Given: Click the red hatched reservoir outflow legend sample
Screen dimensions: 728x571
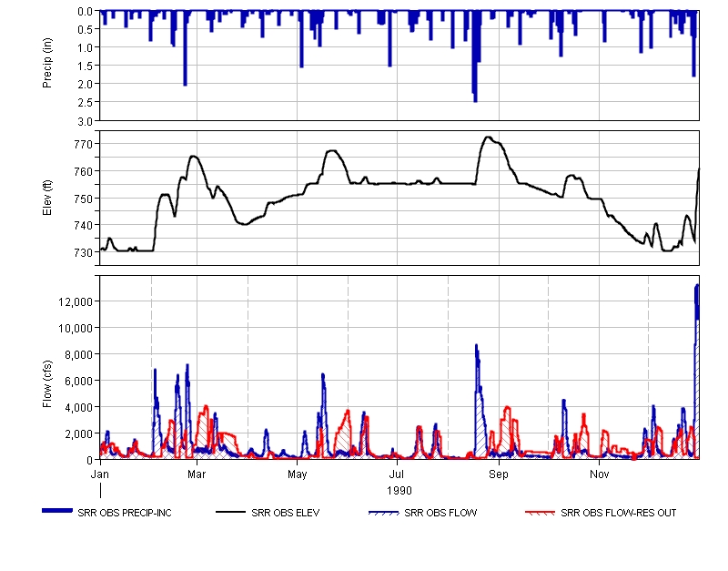Looking at the screenshot, I should click(540, 513).
